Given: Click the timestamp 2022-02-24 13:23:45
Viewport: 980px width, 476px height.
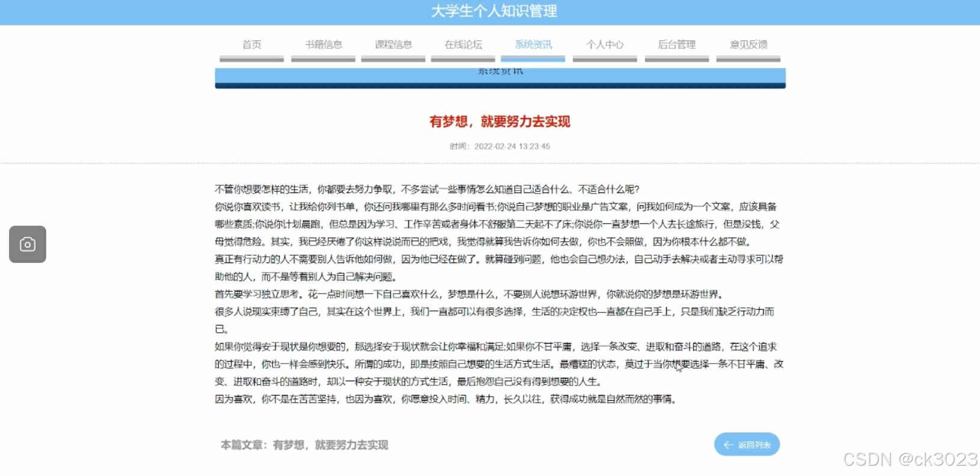Looking at the screenshot, I should click(512, 146).
